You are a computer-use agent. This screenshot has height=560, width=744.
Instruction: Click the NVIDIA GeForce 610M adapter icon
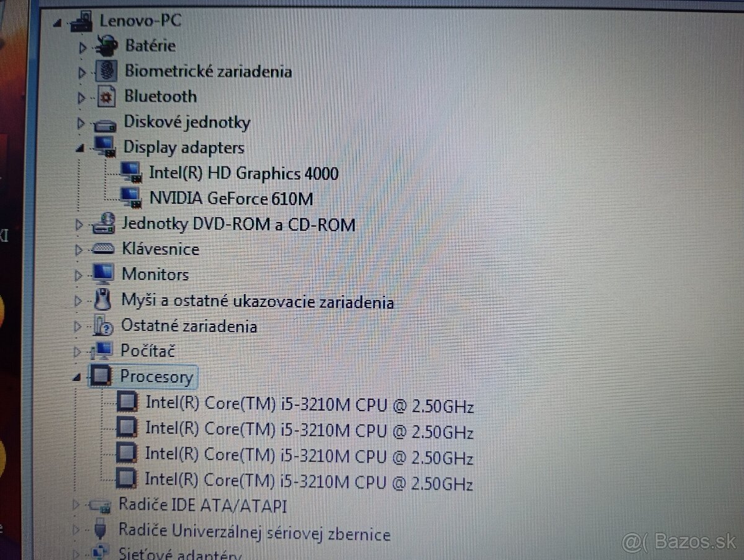click(131, 198)
